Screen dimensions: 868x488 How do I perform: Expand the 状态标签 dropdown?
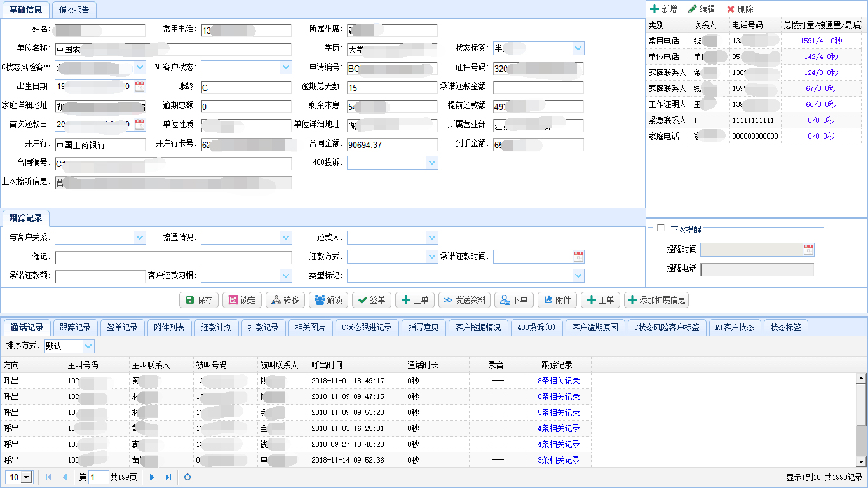(x=578, y=48)
